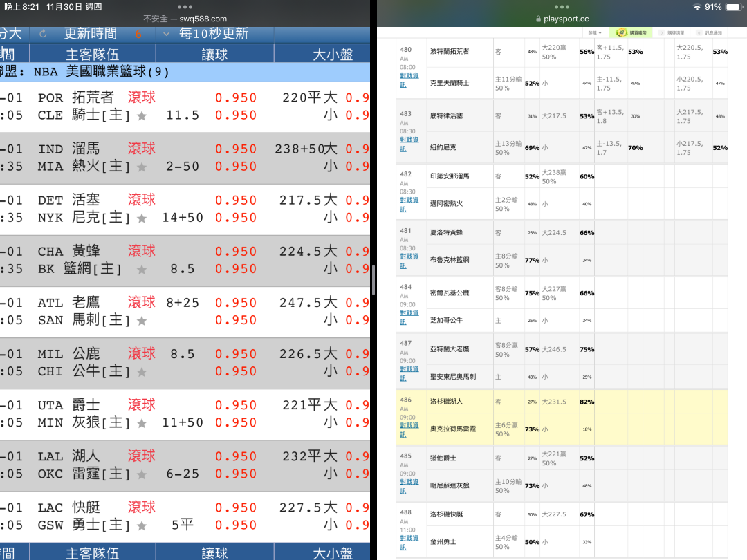Open 訊息通知 notifications
The width and height of the screenshot is (747, 560).
[710, 33]
